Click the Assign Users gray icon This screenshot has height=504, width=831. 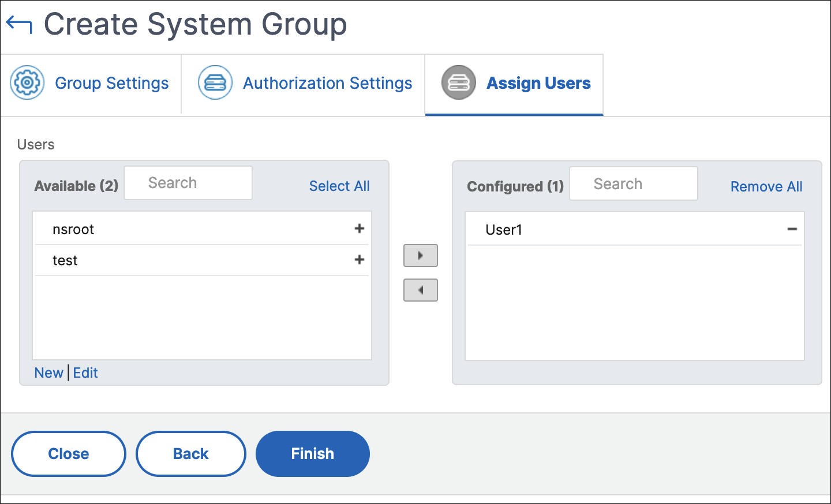[459, 82]
